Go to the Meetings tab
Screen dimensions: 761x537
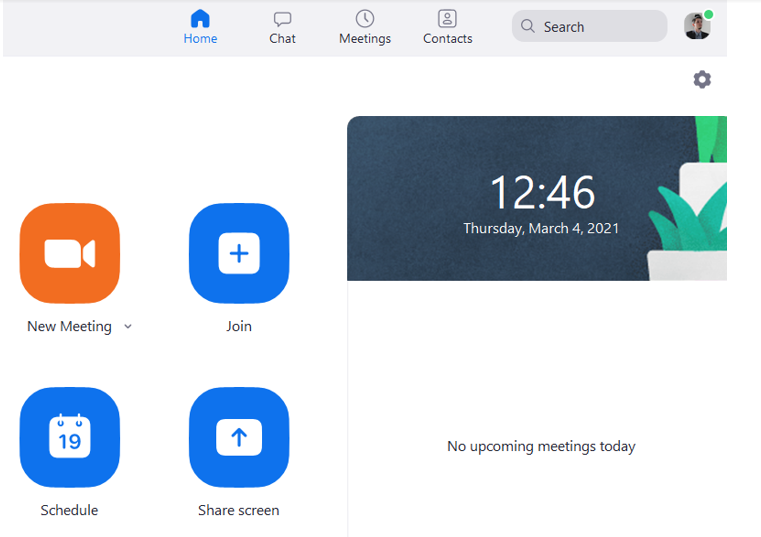(x=365, y=27)
